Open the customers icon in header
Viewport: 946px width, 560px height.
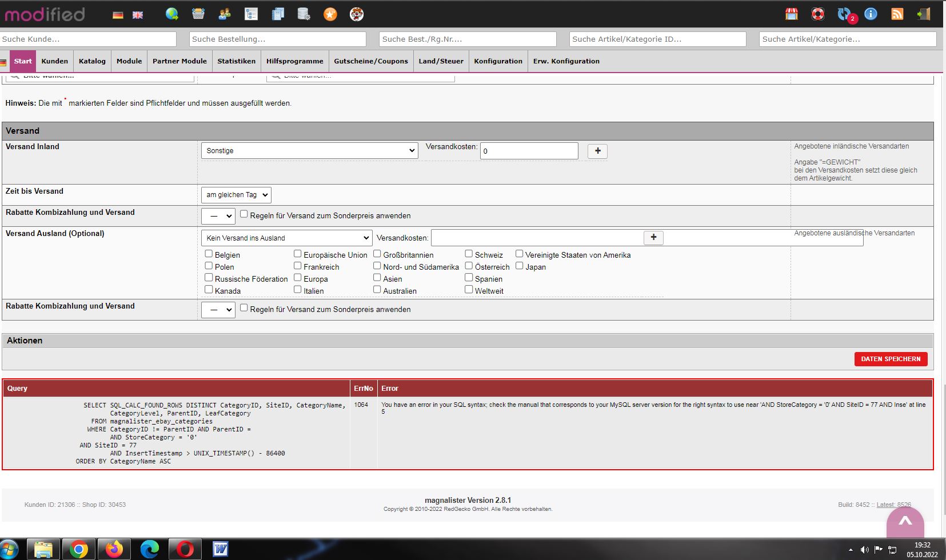(225, 14)
